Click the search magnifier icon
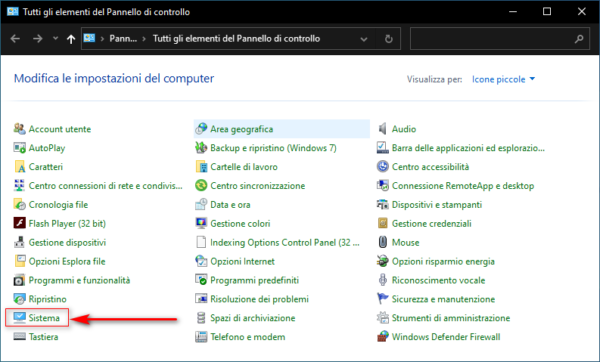This screenshot has height=362, width=600. [x=579, y=39]
